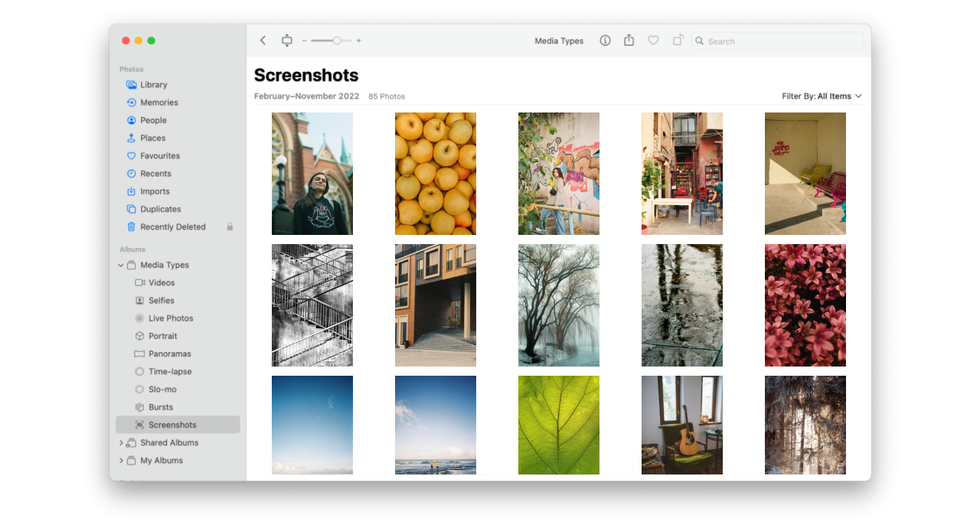Screen dimensions: 980x528
Task: Click the minus zoom-out icon
Action: pos(304,41)
